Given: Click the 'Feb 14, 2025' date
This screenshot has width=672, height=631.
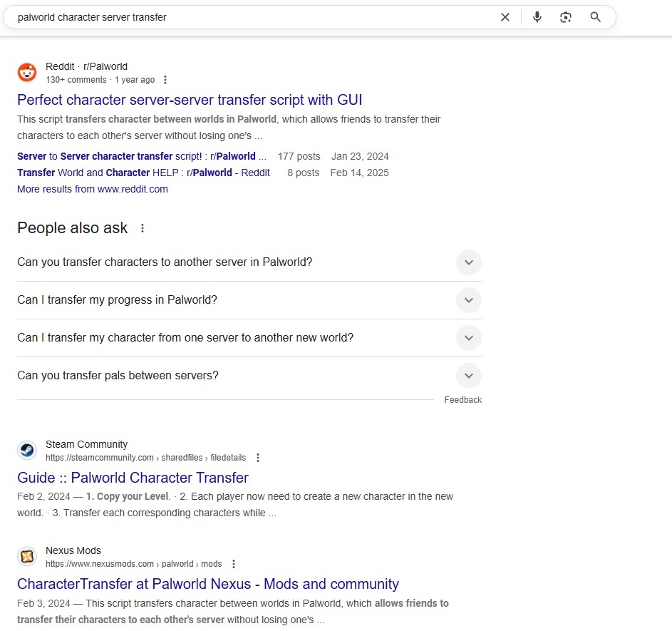Looking at the screenshot, I should (x=360, y=173).
